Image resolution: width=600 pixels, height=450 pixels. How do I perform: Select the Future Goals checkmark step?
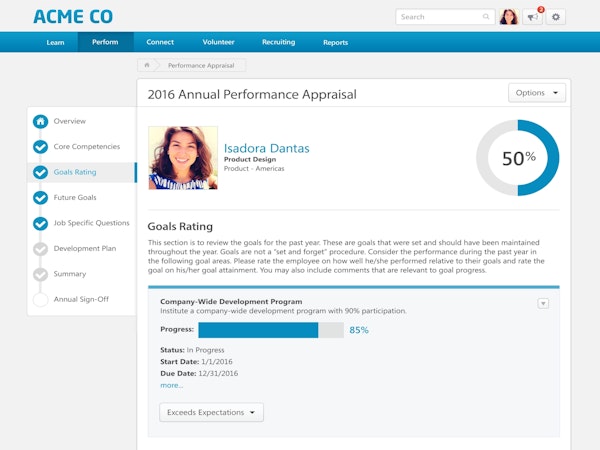(x=40, y=198)
